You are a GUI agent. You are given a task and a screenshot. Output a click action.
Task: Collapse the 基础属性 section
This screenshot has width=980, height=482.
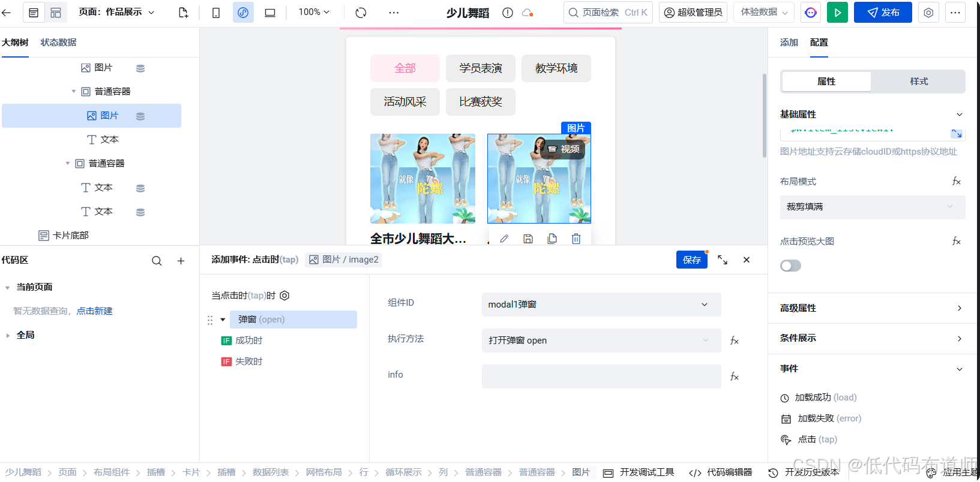point(959,115)
